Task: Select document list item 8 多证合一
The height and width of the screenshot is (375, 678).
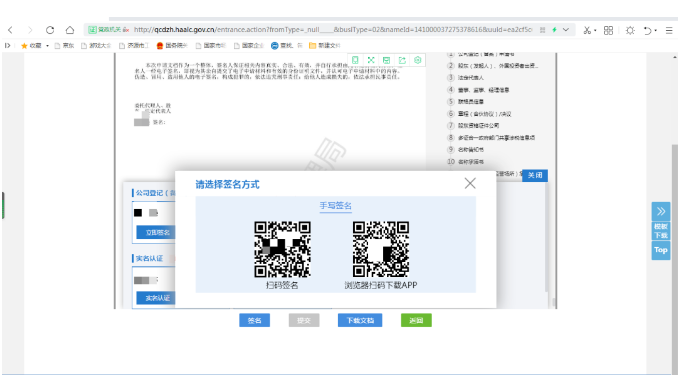Action: pyautogui.click(x=491, y=138)
